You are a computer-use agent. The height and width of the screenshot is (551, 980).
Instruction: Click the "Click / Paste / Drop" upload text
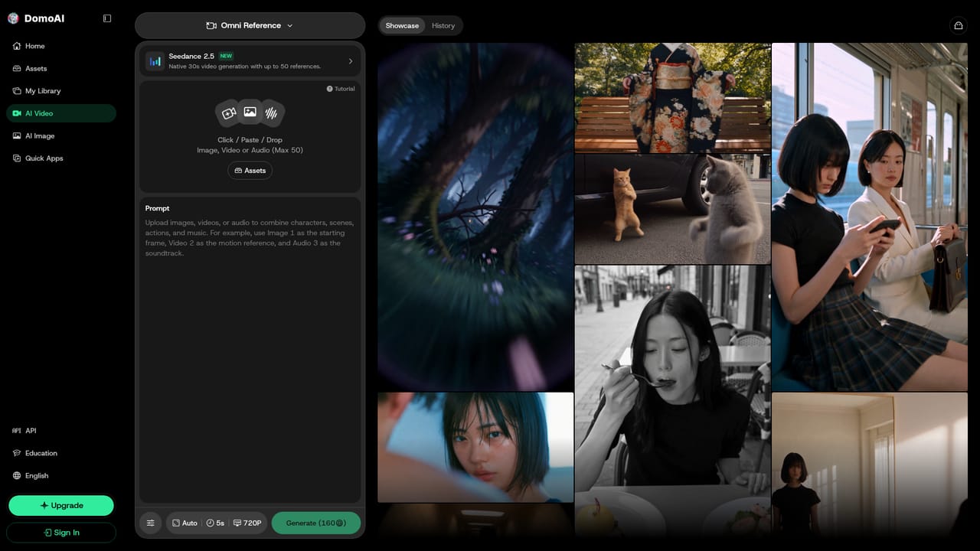coord(250,140)
